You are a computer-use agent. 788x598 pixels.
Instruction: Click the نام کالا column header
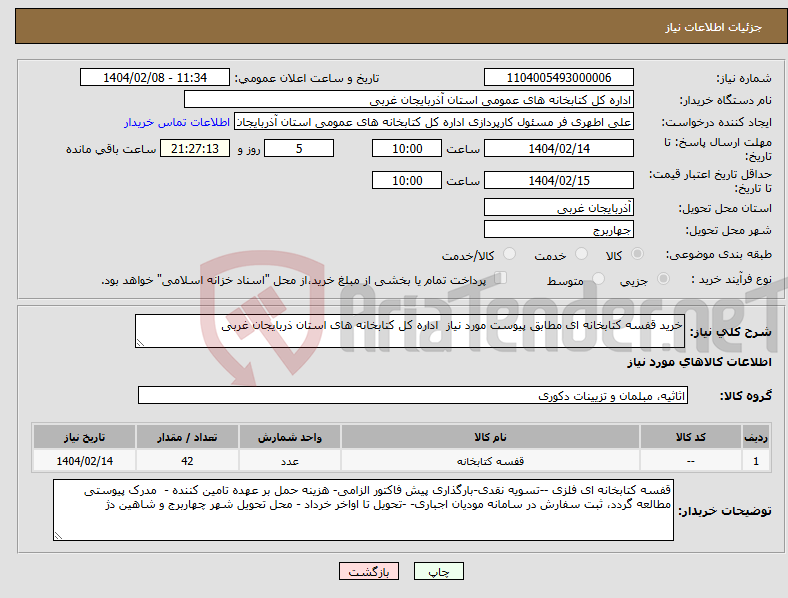pos(490,437)
